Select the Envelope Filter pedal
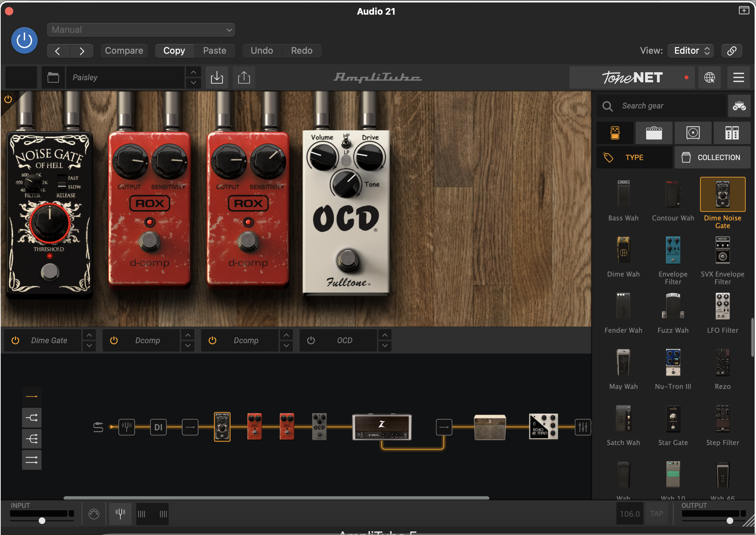 673,250
